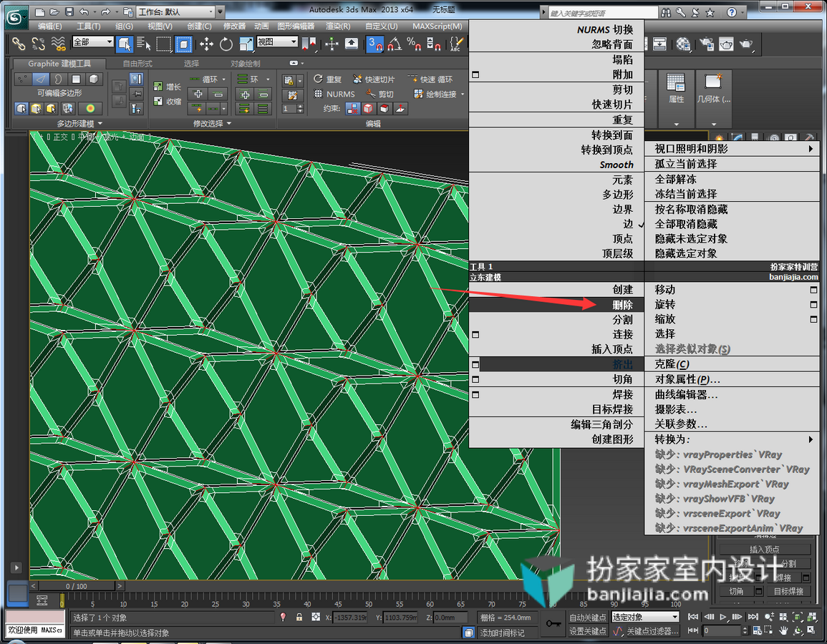Toggle the Percent Snap button
This screenshot has width=827, height=644.
pos(414,44)
